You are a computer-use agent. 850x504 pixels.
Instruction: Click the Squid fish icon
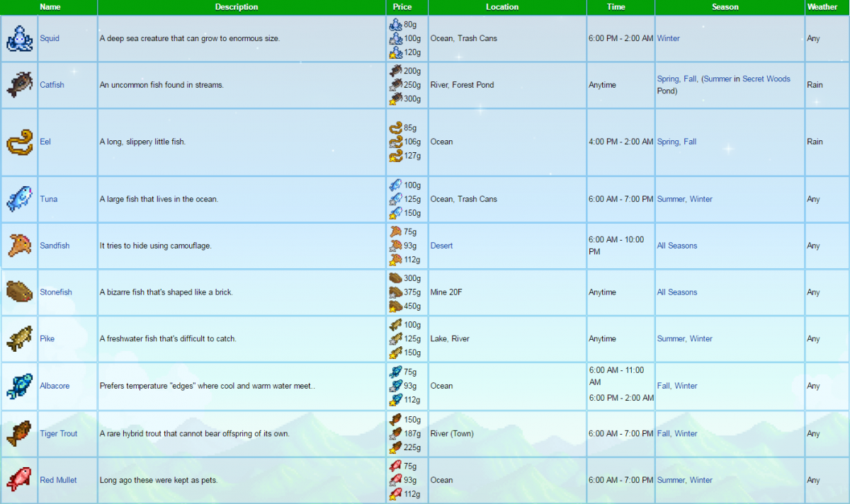(x=19, y=39)
